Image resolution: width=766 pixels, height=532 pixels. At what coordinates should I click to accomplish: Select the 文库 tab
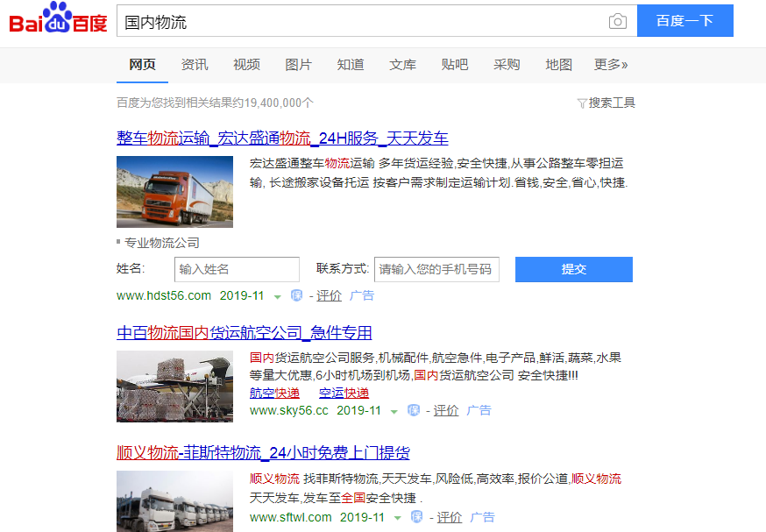(x=402, y=65)
